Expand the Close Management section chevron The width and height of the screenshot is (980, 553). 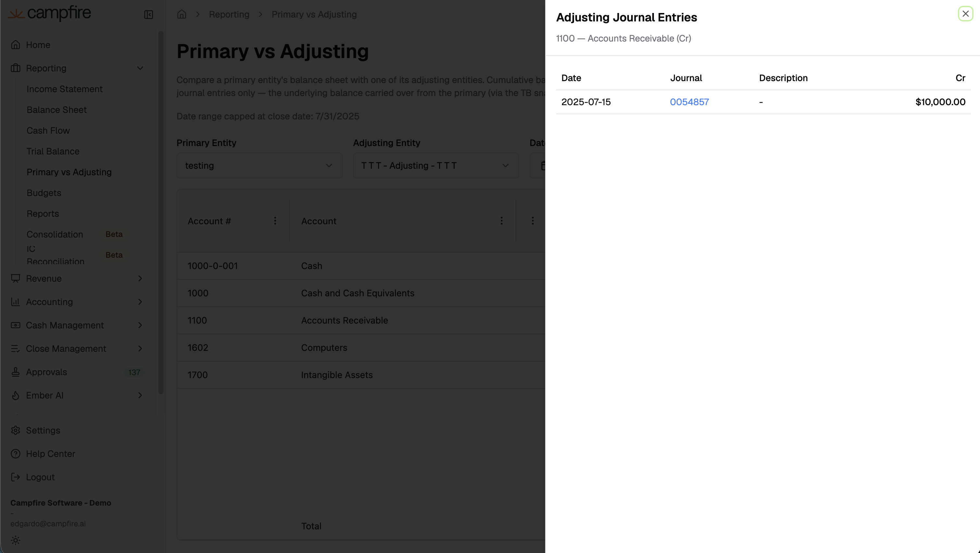(140, 349)
